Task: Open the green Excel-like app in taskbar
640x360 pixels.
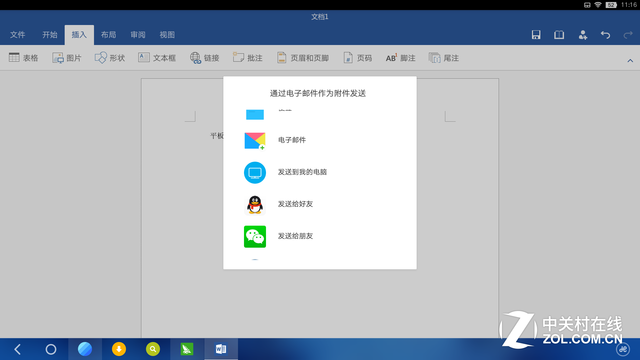Action: tap(187, 349)
